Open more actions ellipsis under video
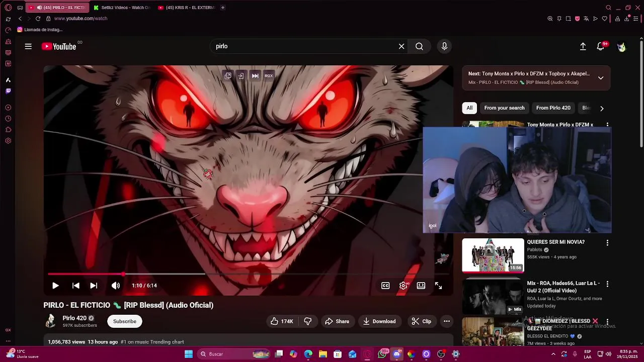 [x=447, y=321]
